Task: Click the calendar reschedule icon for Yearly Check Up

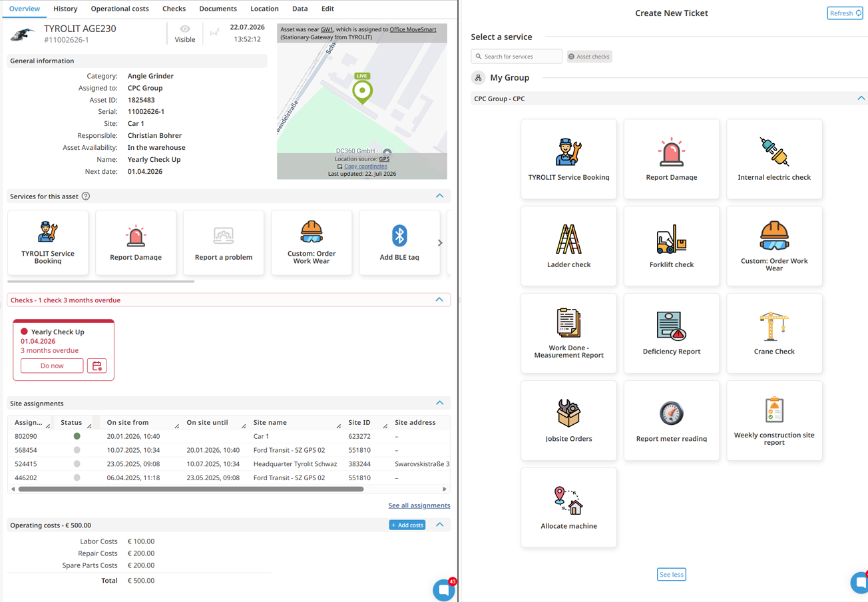Action: (x=97, y=366)
